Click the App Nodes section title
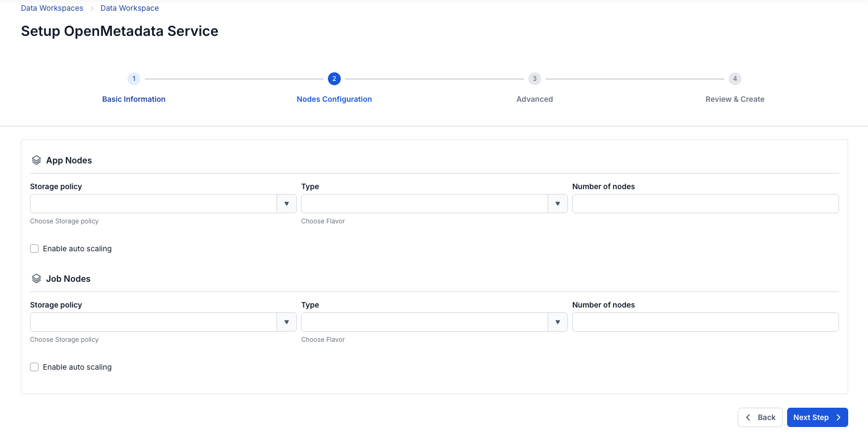The width and height of the screenshot is (868, 442). 69,160
